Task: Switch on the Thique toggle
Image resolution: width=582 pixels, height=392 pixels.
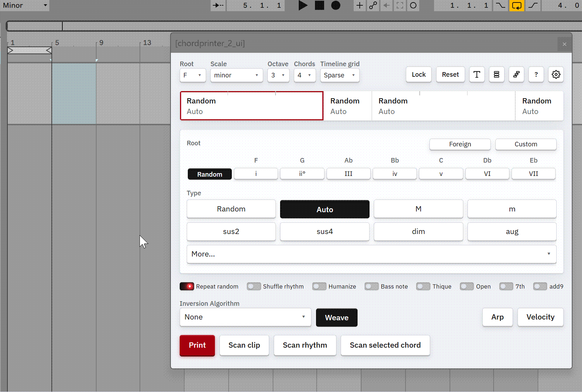Action: pyautogui.click(x=423, y=286)
